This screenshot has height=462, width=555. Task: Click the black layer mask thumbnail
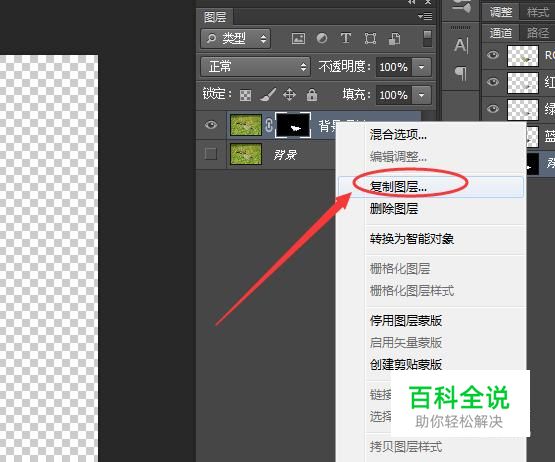tap(293, 125)
